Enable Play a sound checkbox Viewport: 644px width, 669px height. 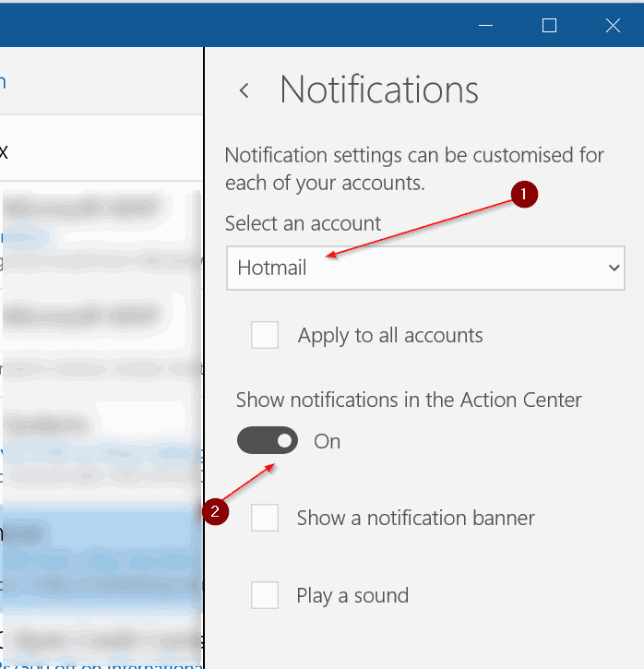265,595
